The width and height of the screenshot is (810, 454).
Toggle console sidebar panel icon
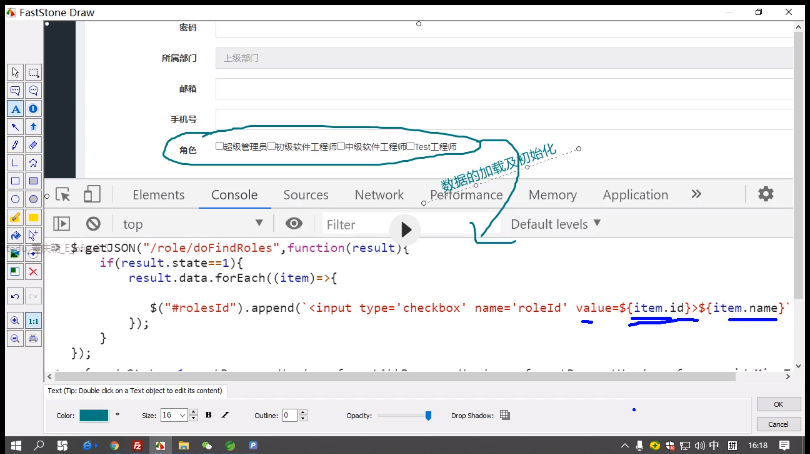point(61,224)
